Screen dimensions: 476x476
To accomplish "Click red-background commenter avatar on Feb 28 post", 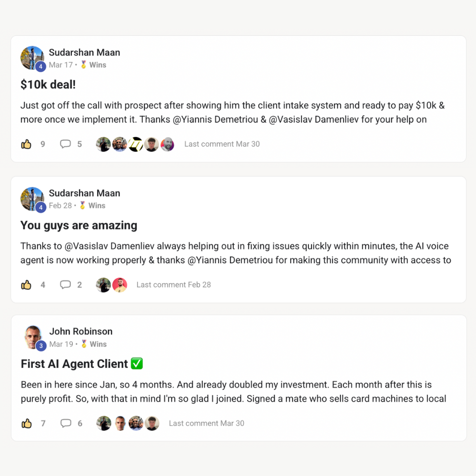I will coord(119,285).
